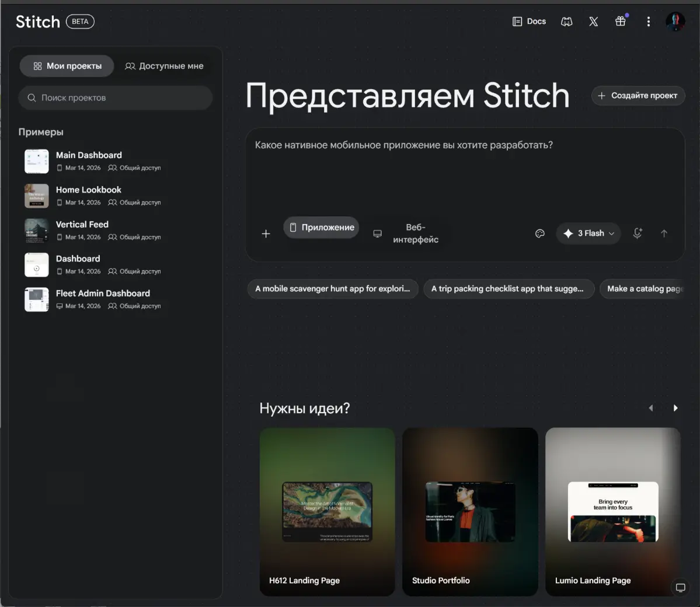
Task: Switch to Мои проекты tab
Action: pyautogui.click(x=67, y=66)
